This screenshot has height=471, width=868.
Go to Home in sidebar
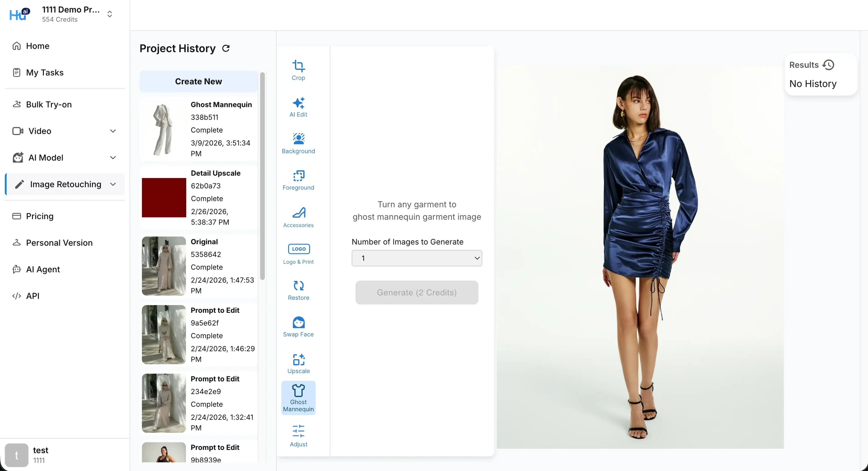tap(65, 46)
